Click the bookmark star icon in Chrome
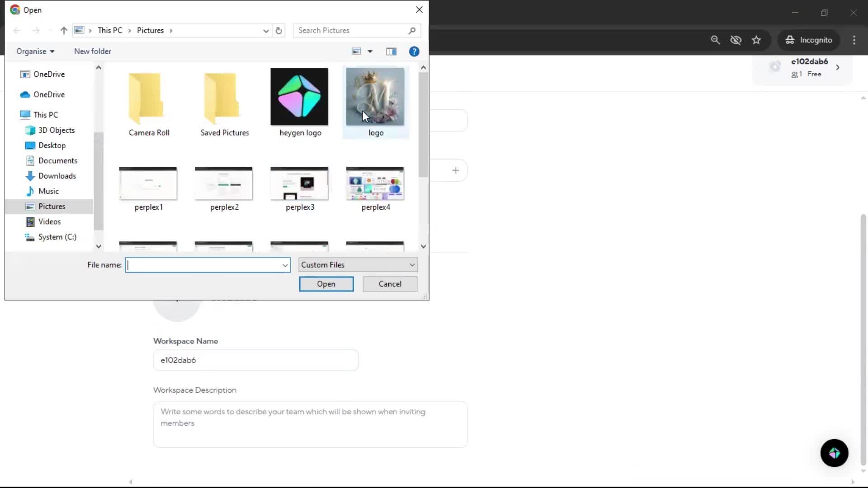This screenshot has width=868, height=488. coord(756,40)
